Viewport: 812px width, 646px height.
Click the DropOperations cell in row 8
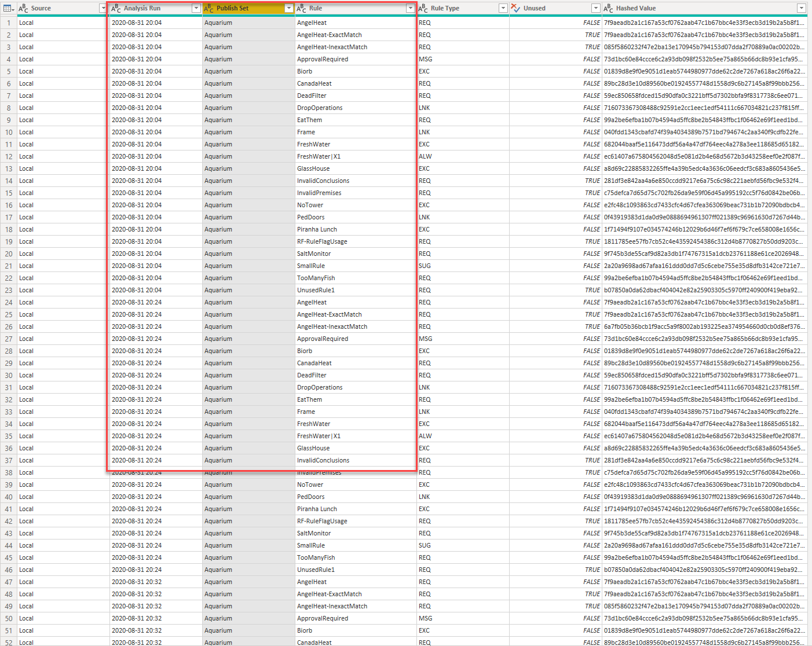pos(356,108)
